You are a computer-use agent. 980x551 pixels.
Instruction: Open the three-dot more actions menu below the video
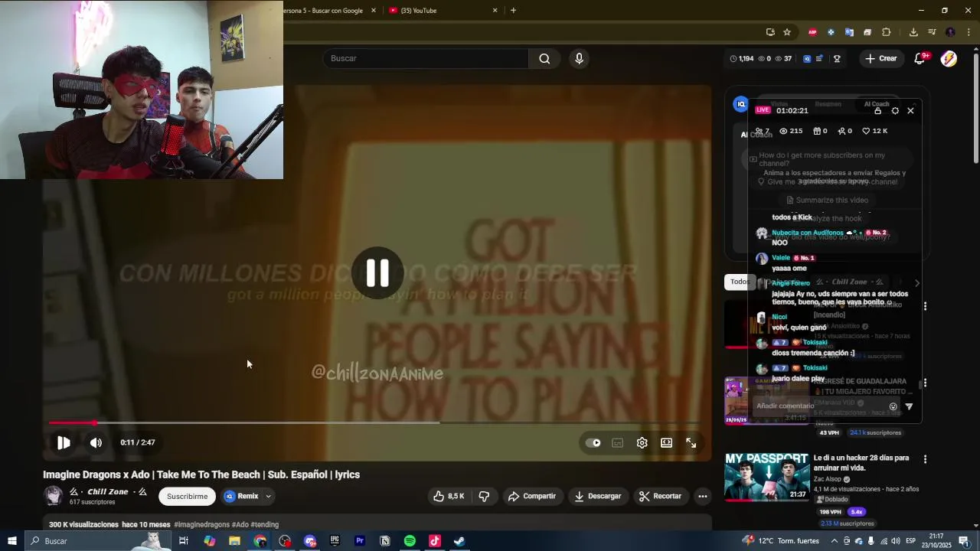702,496
